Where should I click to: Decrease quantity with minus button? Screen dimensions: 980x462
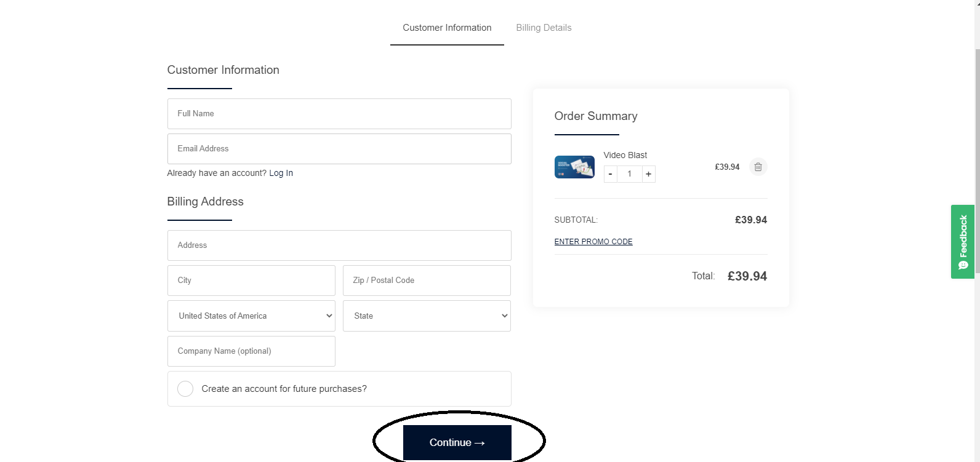point(610,174)
